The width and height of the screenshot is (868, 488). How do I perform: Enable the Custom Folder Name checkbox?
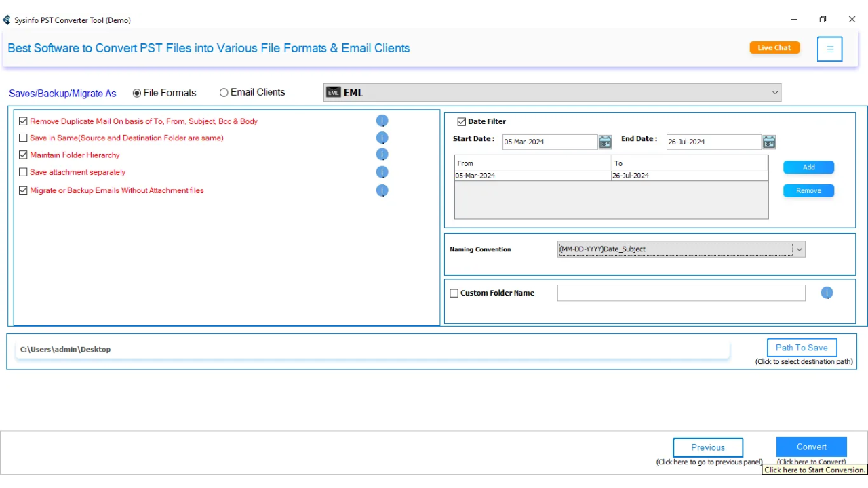point(454,293)
